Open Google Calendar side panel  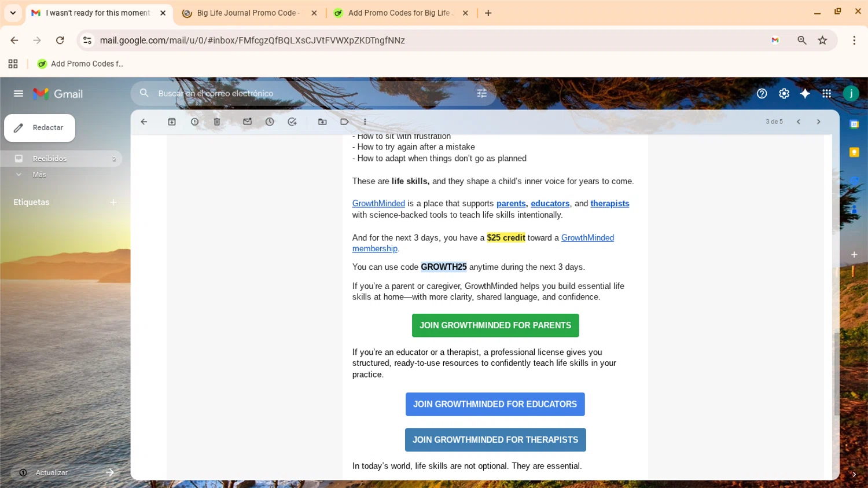tap(854, 124)
